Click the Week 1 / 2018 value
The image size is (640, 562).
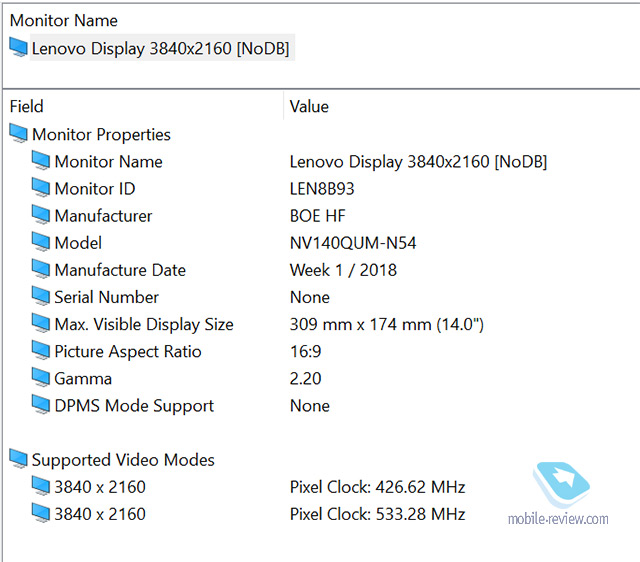point(343,270)
